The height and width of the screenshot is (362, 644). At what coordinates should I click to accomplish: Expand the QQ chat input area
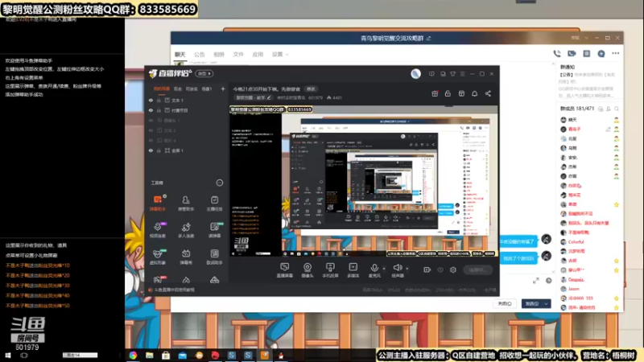coord(536,281)
